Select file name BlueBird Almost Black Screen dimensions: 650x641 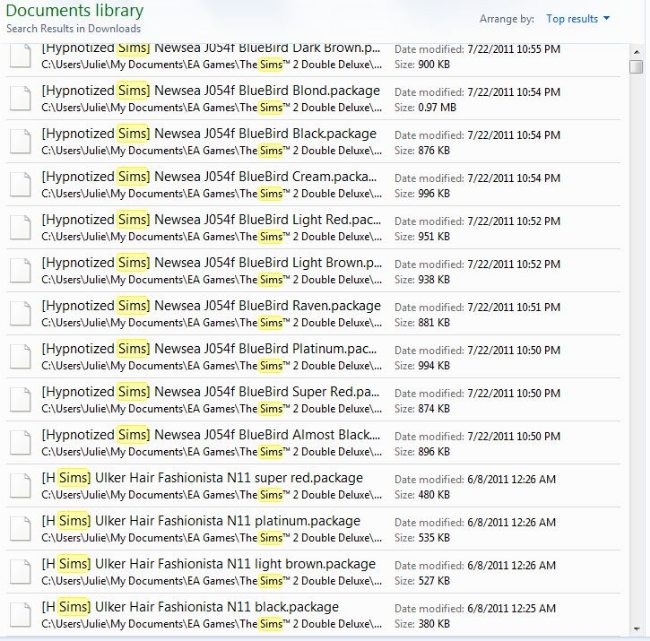coord(211,436)
